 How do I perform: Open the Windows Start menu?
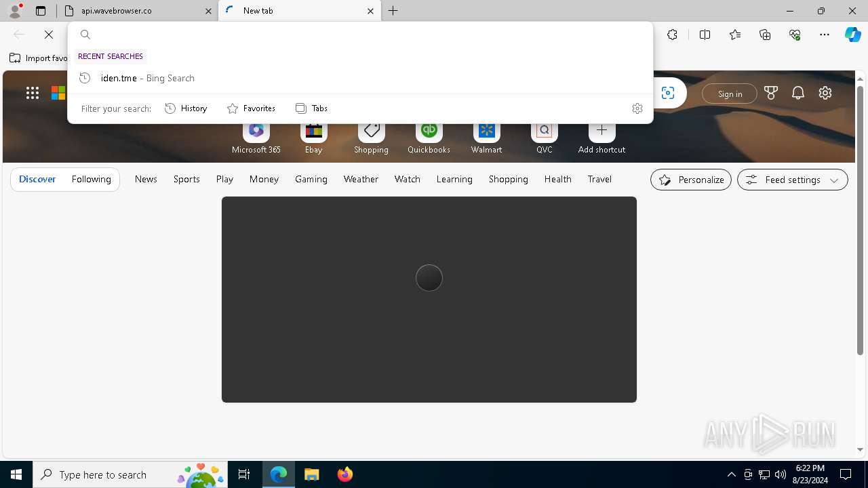[16, 474]
